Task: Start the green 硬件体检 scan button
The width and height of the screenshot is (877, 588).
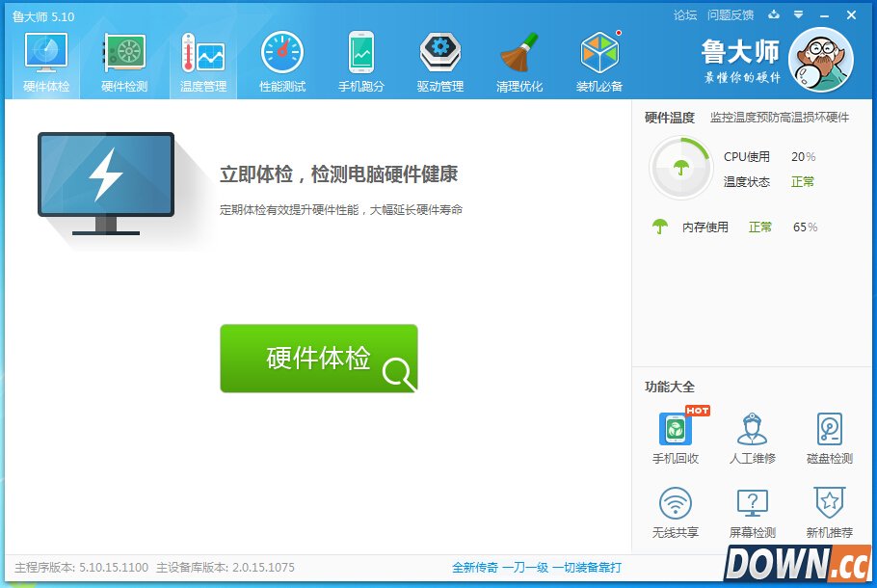Action: 319,359
